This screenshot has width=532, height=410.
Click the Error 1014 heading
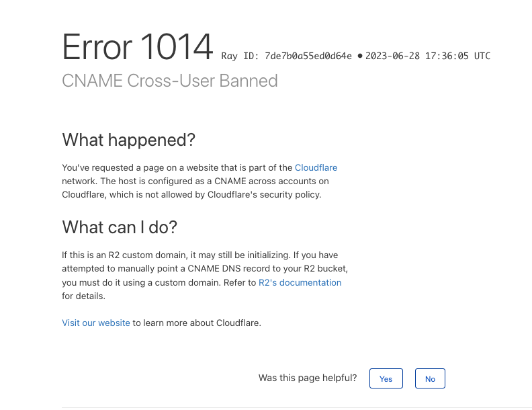pos(138,47)
